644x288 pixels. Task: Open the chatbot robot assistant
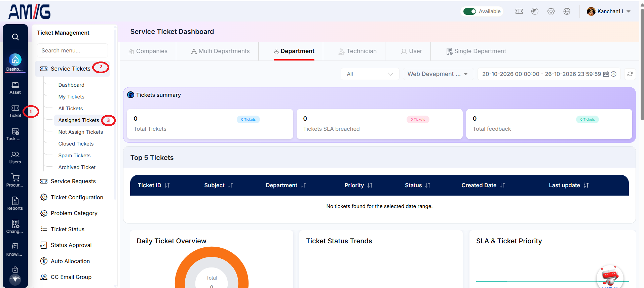click(x=610, y=277)
